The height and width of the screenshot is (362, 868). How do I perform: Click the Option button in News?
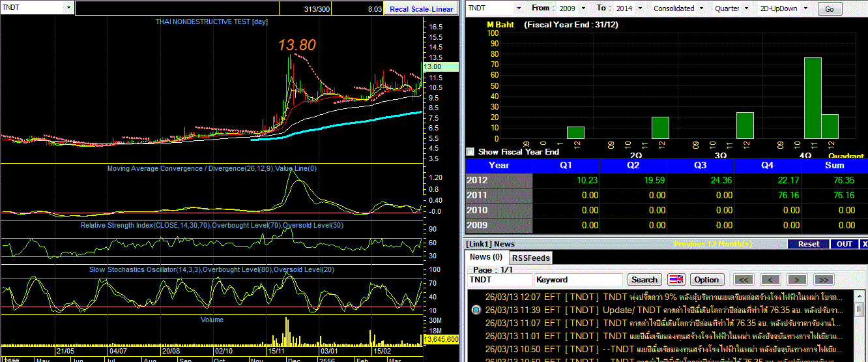[x=706, y=279]
